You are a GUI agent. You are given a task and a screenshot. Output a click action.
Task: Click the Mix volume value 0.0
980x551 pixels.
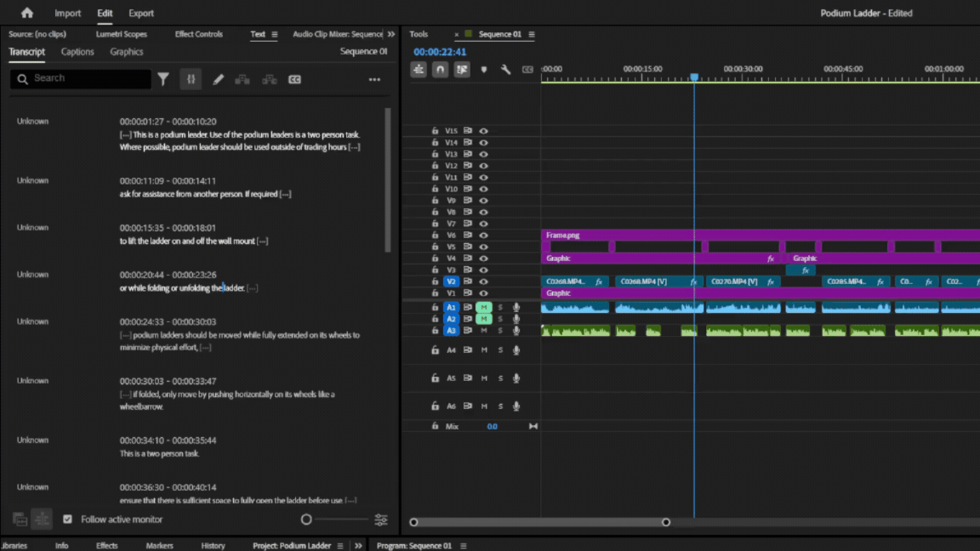(x=493, y=427)
